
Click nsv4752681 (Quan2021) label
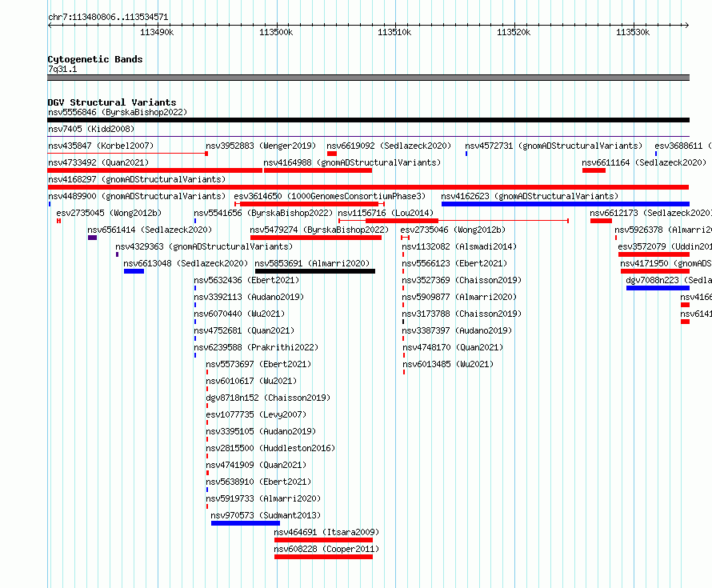click(x=244, y=330)
